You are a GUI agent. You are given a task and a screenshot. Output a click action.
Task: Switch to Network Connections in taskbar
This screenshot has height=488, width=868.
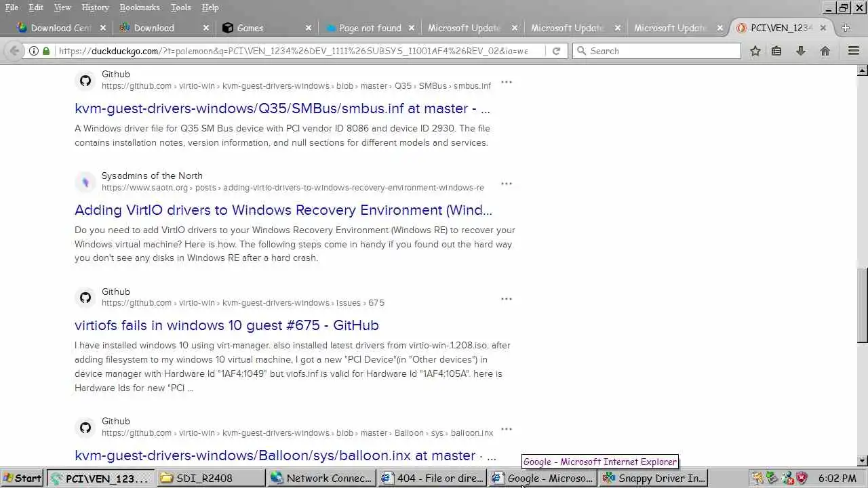[321, 478]
